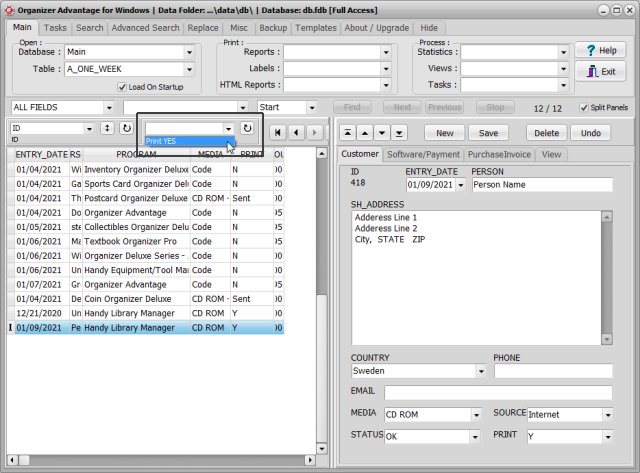
Task: Open the Database dropdown showing Main
Action: pos(189,52)
